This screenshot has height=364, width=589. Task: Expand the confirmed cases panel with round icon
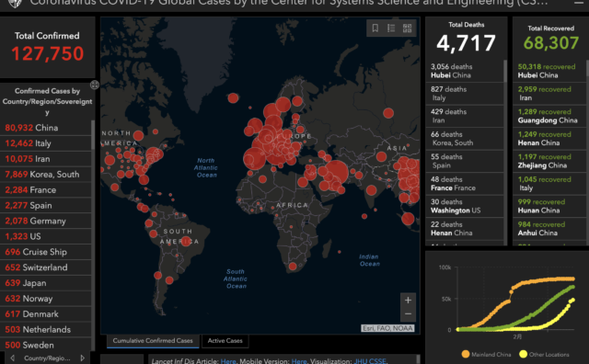(x=94, y=85)
